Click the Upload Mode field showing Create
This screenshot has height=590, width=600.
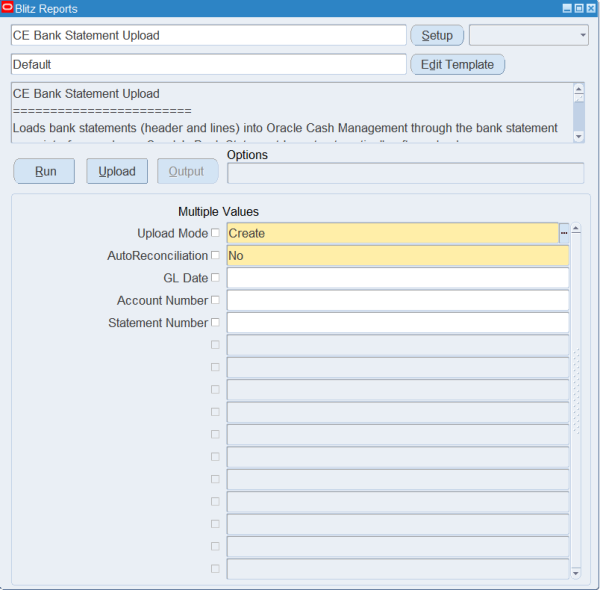point(393,233)
